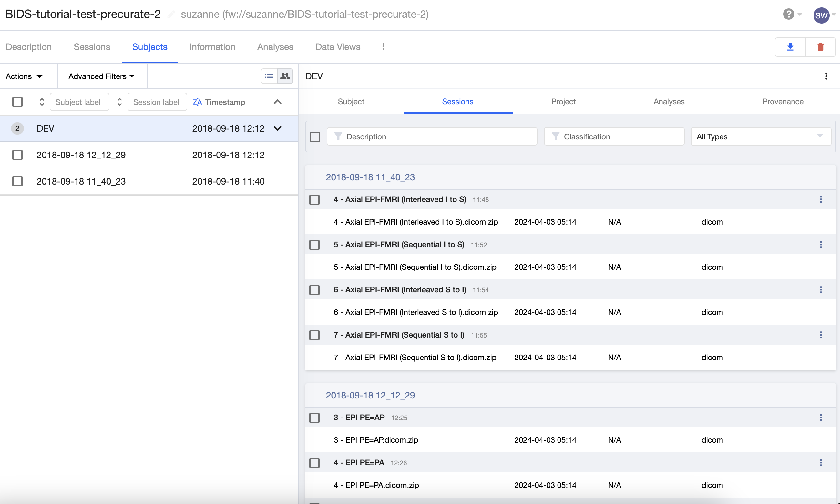Click the Description filter input
Image resolution: width=840 pixels, height=504 pixels.
pos(432,136)
